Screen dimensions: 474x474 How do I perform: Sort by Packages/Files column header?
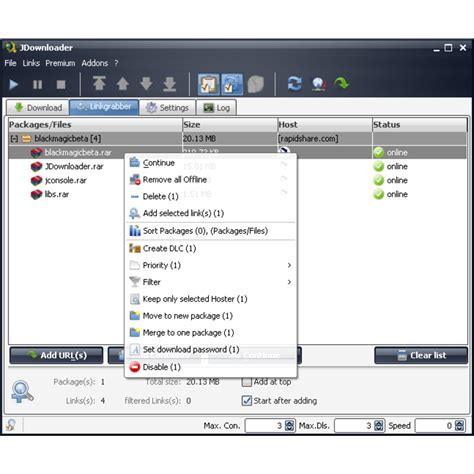click(95, 125)
